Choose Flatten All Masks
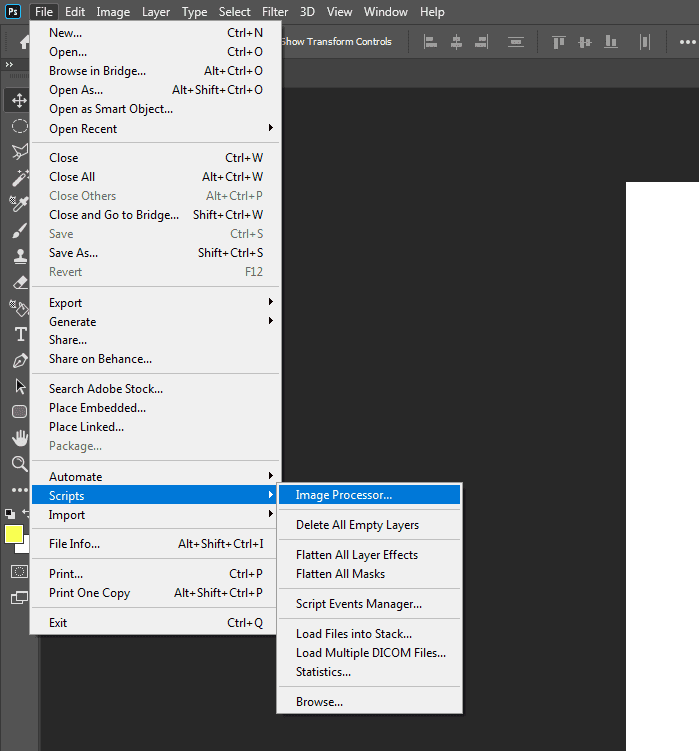 click(369, 574)
